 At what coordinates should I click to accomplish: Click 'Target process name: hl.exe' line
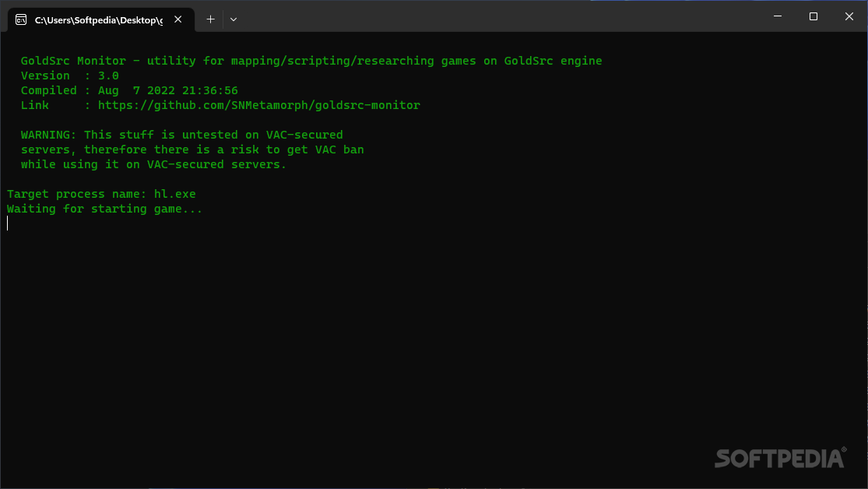pos(101,194)
